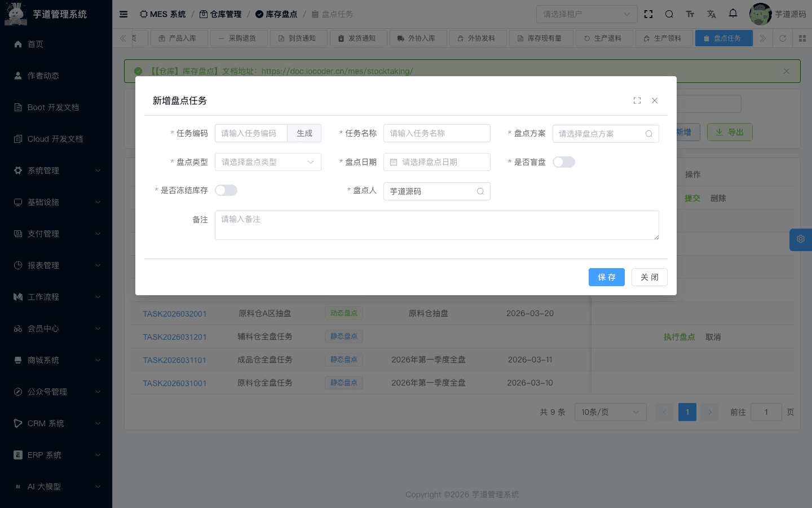Collapse the sidebar via hamburger icon
The height and width of the screenshot is (508, 812).
(x=123, y=14)
